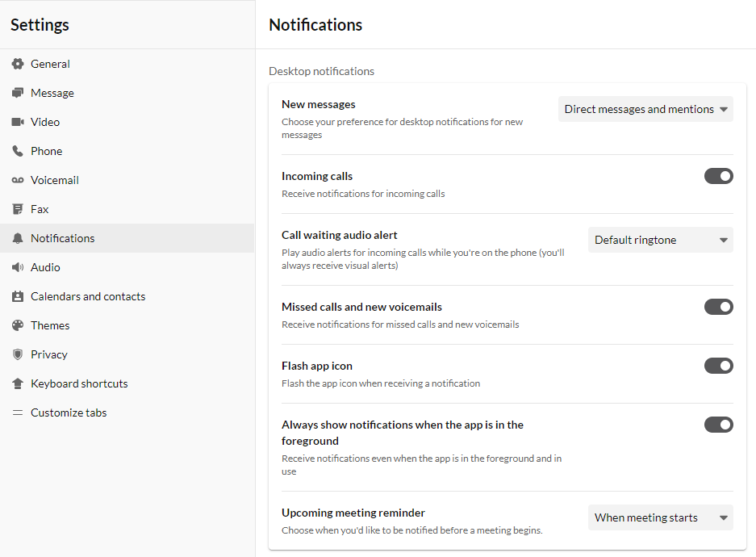The image size is (756, 557).
Task: Click the General gear icon
Action: (18, 64)
